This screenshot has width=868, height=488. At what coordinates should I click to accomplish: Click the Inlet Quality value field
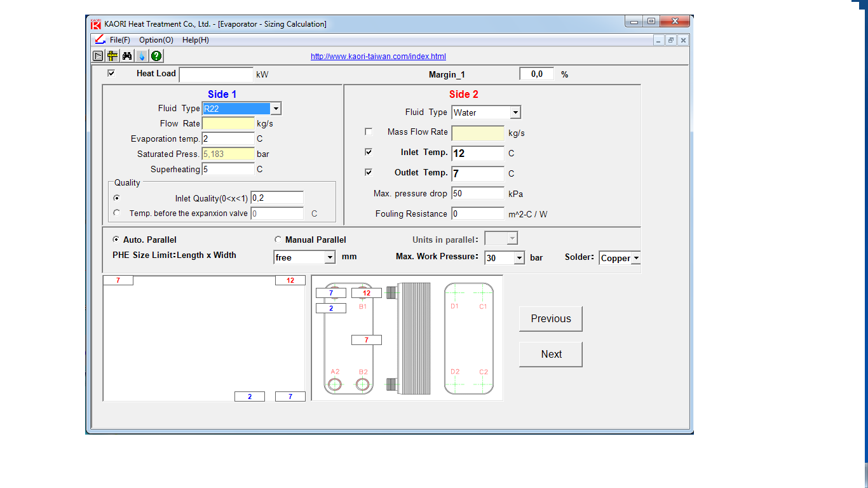tap(277, 198)
